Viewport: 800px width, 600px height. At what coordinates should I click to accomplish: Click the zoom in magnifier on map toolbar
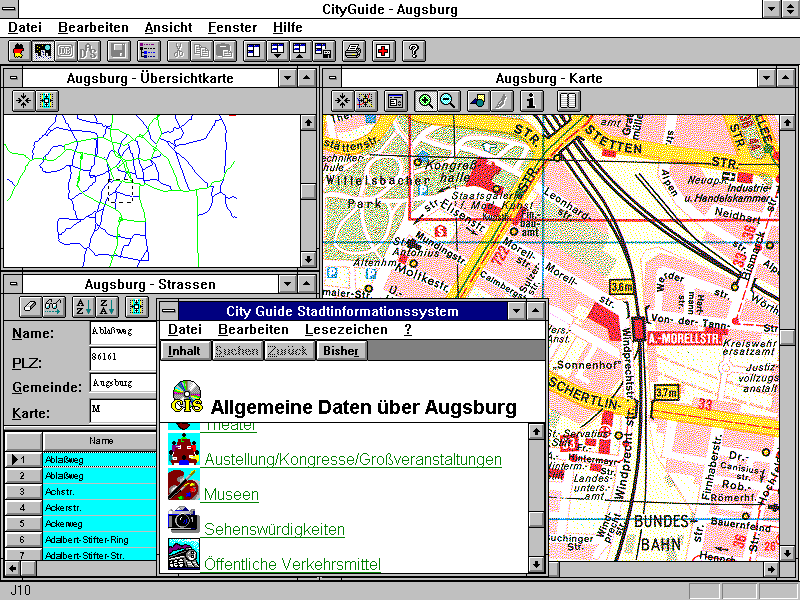click(x=427, y=101)
